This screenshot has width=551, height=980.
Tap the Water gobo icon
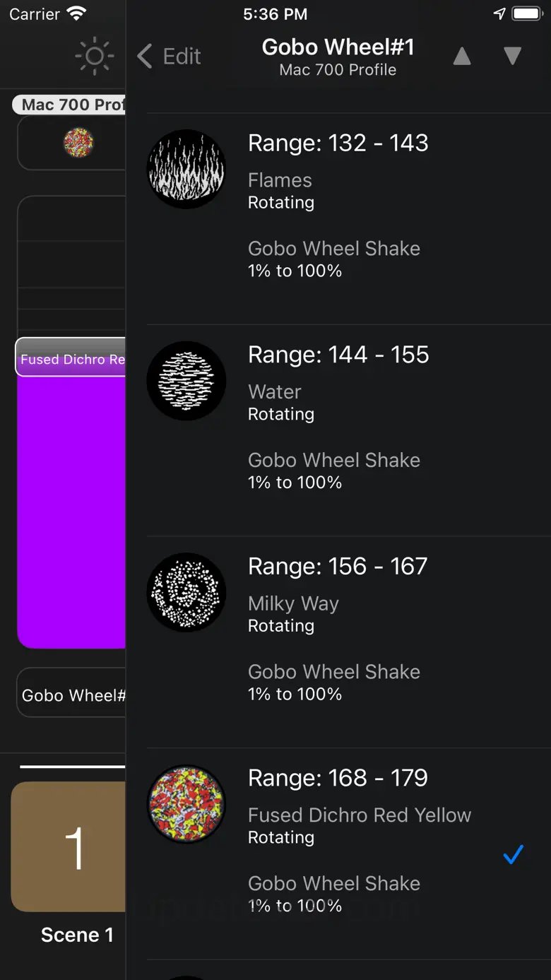click(186, 381)
